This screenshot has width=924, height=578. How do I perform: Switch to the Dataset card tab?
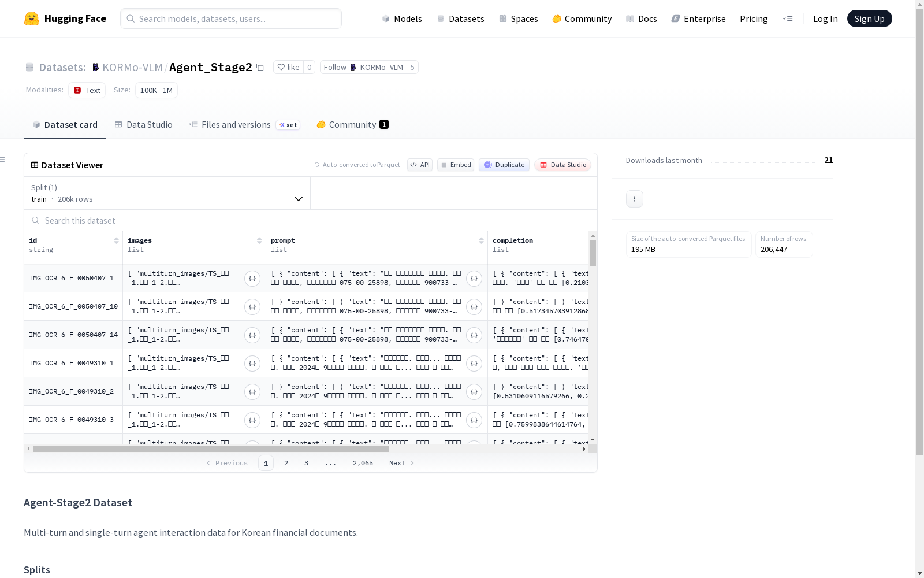point(65,125)
